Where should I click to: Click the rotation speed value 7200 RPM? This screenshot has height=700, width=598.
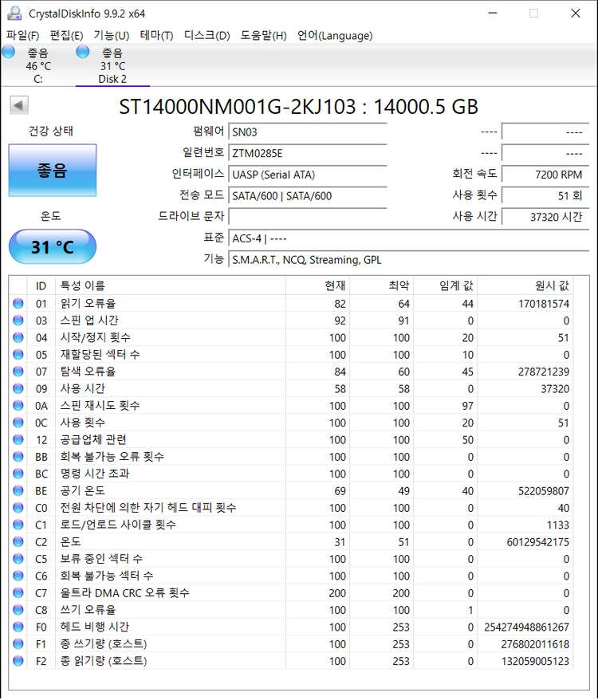545,175
